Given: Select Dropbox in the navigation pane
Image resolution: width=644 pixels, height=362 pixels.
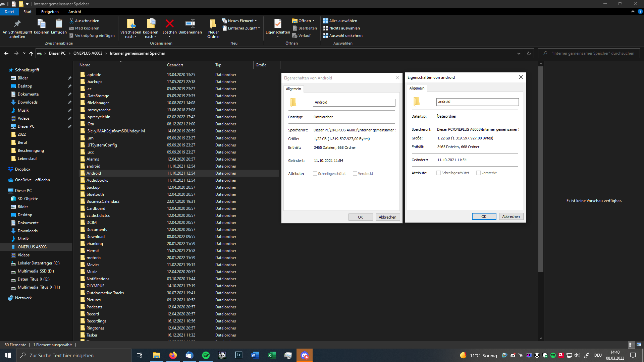Looking at the screenshot, I should pos(22,169).
